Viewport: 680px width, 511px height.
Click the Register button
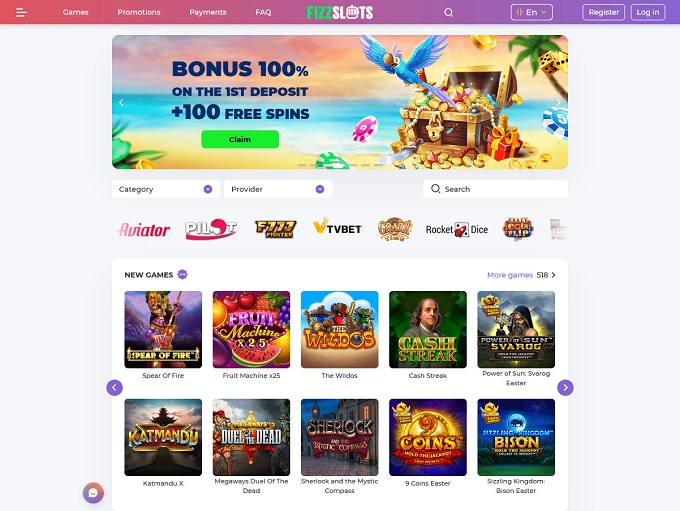[603, 13]
